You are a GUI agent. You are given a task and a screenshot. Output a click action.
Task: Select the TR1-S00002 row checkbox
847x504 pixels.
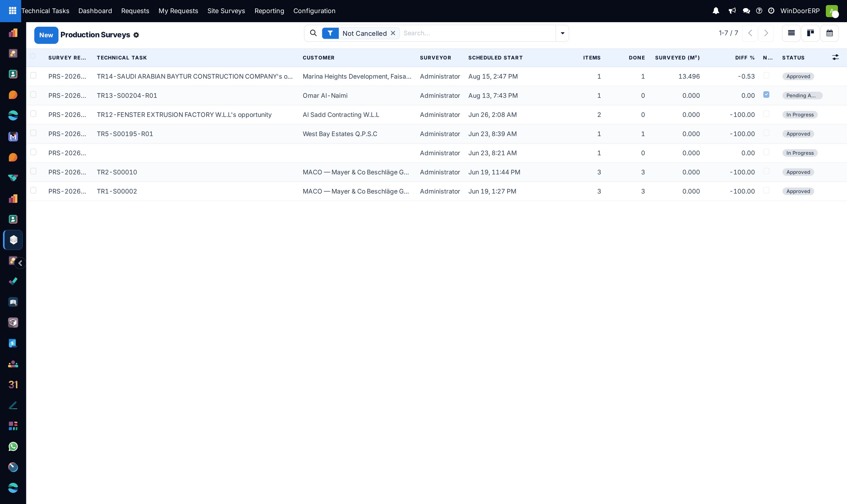pyautogui.click(x=33, y=190)
